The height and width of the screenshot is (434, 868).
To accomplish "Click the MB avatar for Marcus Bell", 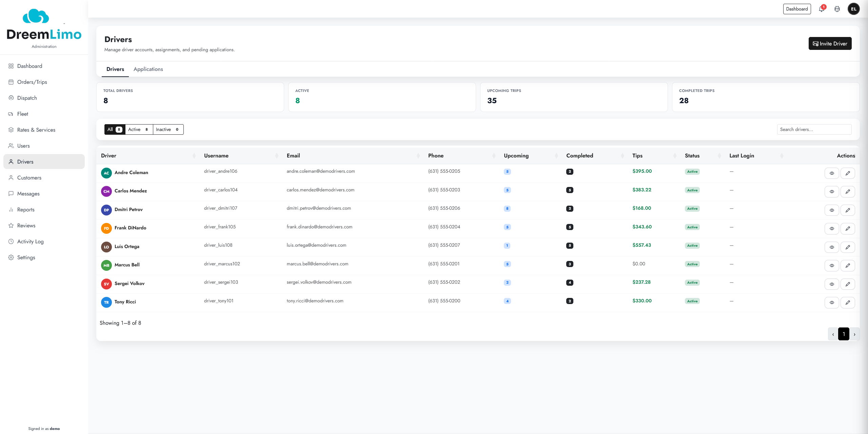I will tap(106, 265).
